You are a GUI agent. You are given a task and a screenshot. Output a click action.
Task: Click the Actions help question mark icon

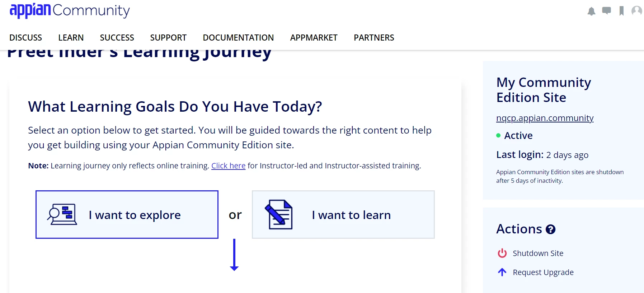(550, 229)
